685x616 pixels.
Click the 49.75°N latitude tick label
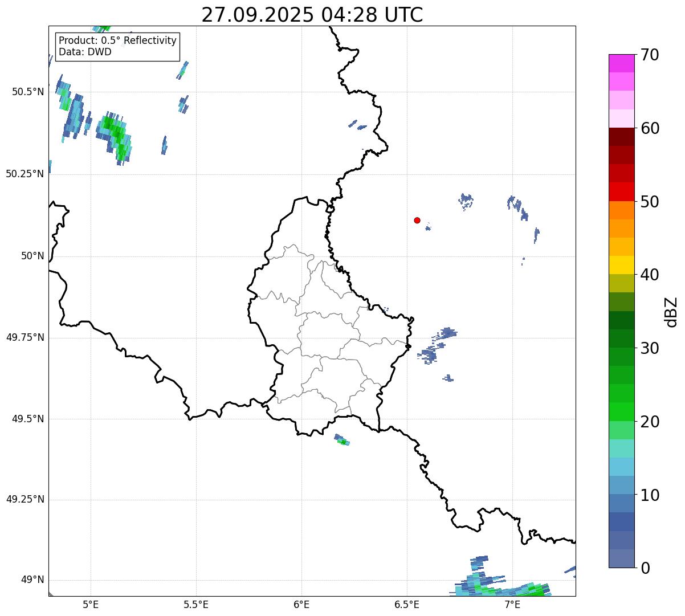[x=25, y=338]
